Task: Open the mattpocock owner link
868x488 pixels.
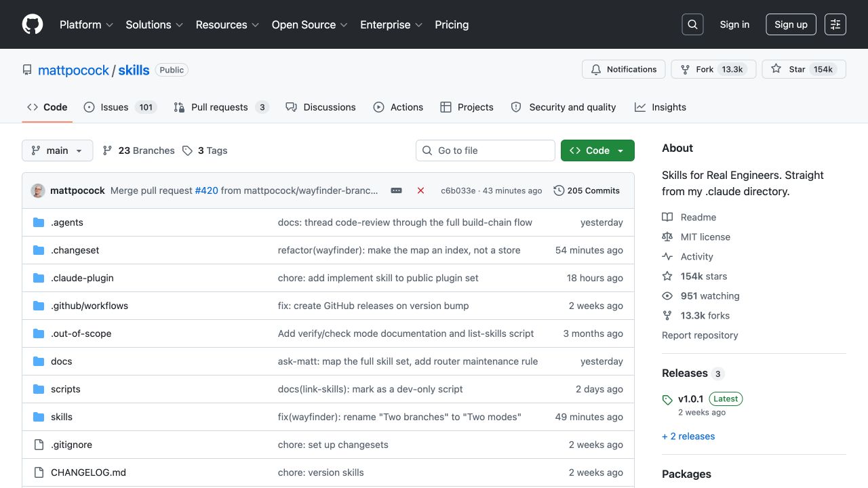Action: coord(73,70)
